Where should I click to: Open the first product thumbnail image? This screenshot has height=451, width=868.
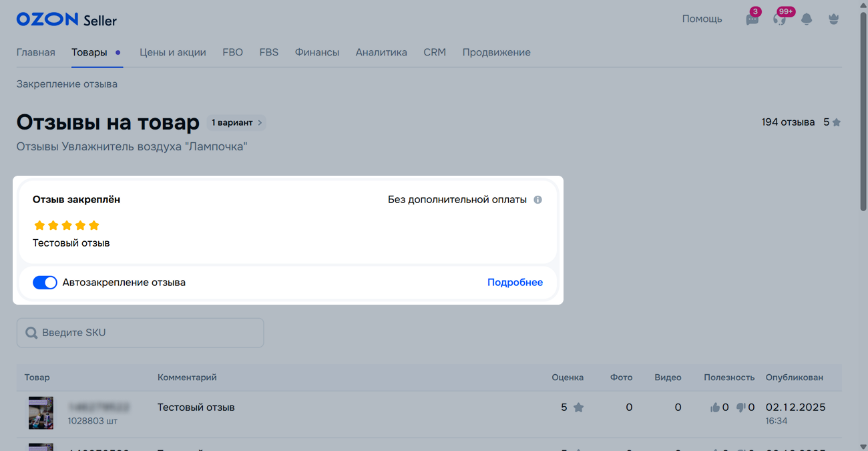coord(41,413)
